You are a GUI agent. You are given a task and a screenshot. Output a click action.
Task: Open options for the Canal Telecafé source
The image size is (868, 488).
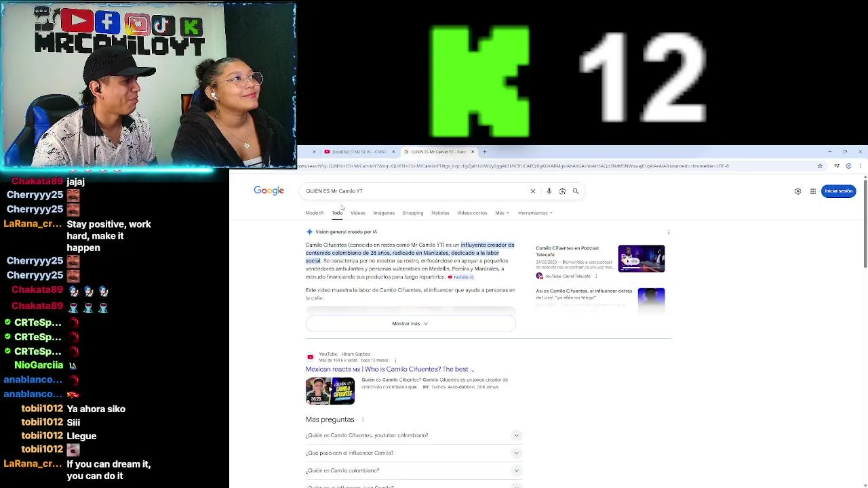point(596,277)
